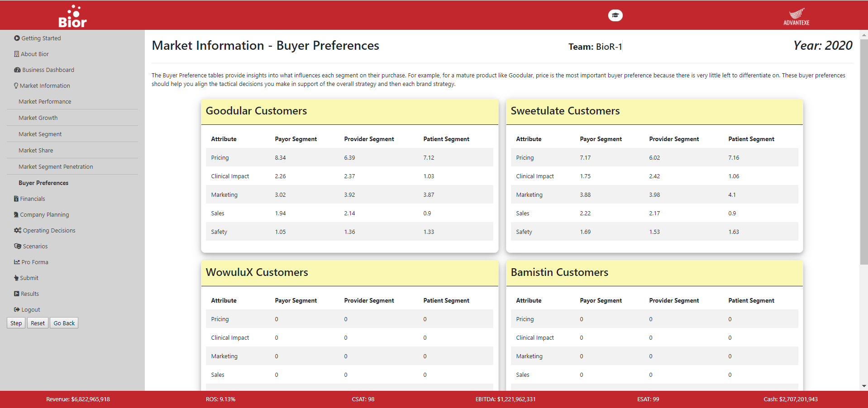Screen dimensions: 868x408
Task: Click the Company Planning icon
Action: [x=16, y=214]
